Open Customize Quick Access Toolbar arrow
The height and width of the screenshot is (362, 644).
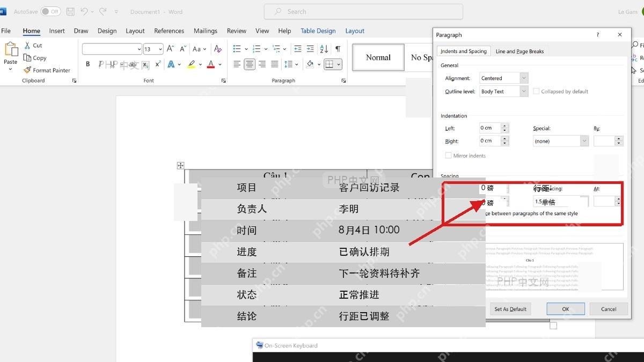tap(117, 11)
